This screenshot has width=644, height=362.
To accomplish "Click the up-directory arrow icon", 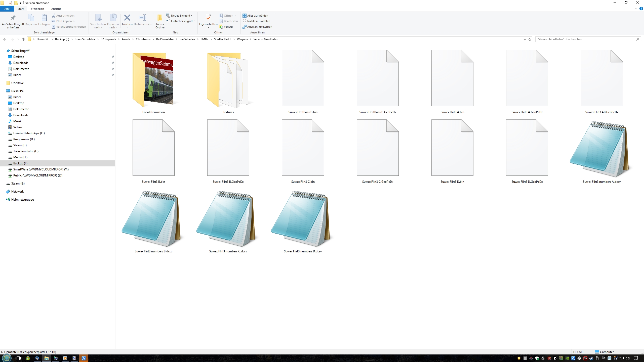I will [23, 39].
